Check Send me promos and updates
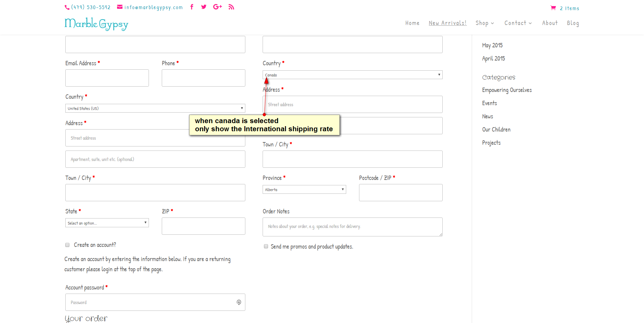 click(266, 247)
